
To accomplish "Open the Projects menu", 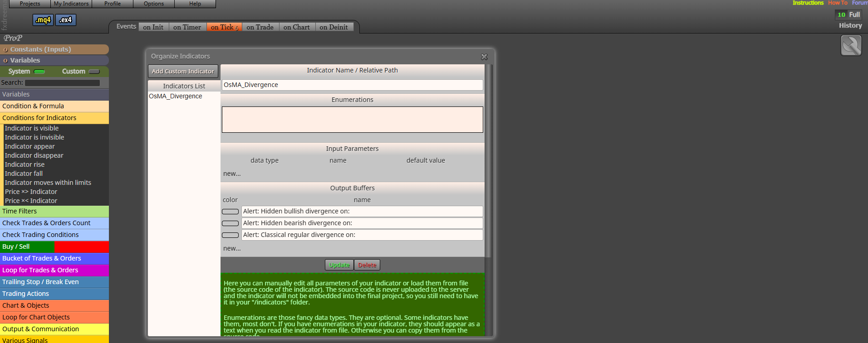I will [30, 4].
